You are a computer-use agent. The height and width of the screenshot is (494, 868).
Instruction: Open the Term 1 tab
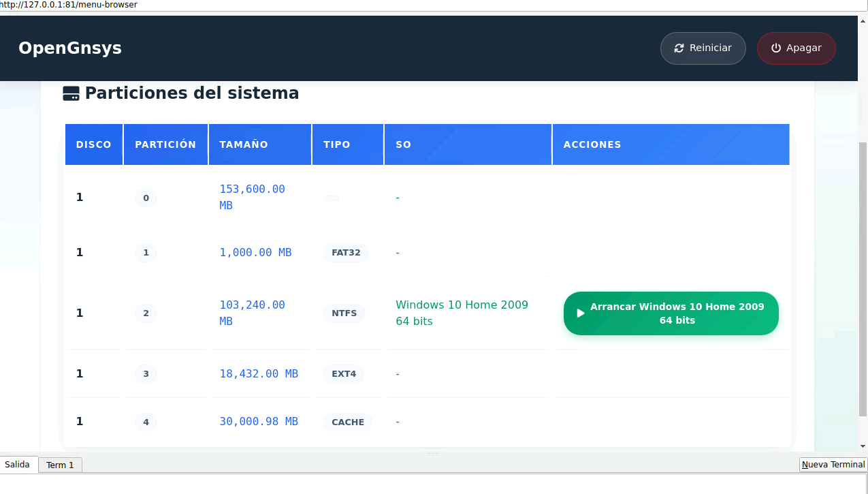point(60,465)
